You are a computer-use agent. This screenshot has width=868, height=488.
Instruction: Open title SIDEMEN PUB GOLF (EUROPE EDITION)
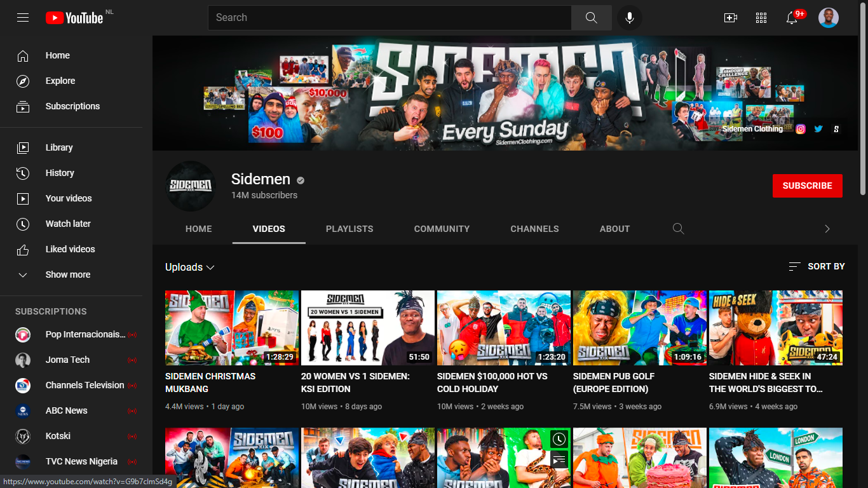pos(614,383)
